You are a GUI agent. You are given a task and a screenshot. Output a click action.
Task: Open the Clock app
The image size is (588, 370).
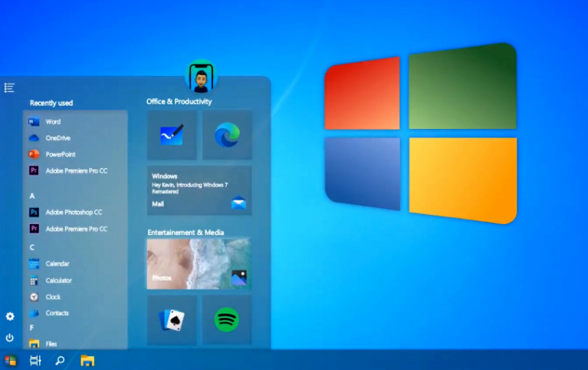click(x=75, y=297)
